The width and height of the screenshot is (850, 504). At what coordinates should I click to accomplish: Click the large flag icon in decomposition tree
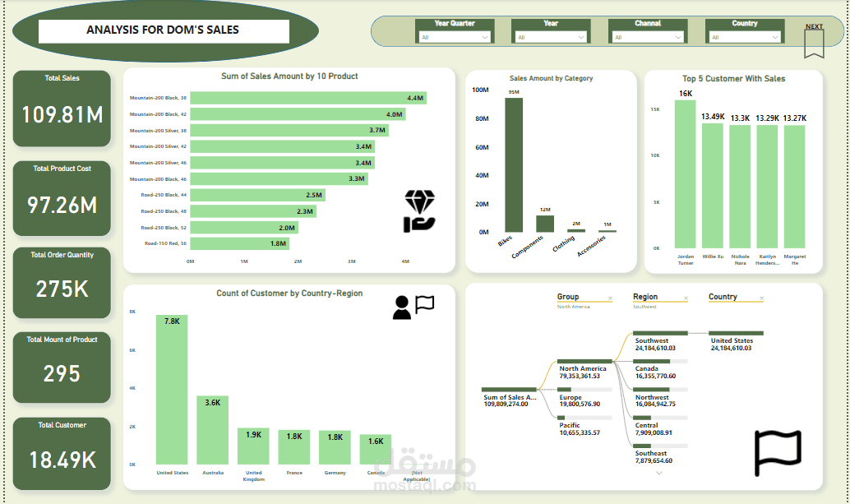[778, 453]
